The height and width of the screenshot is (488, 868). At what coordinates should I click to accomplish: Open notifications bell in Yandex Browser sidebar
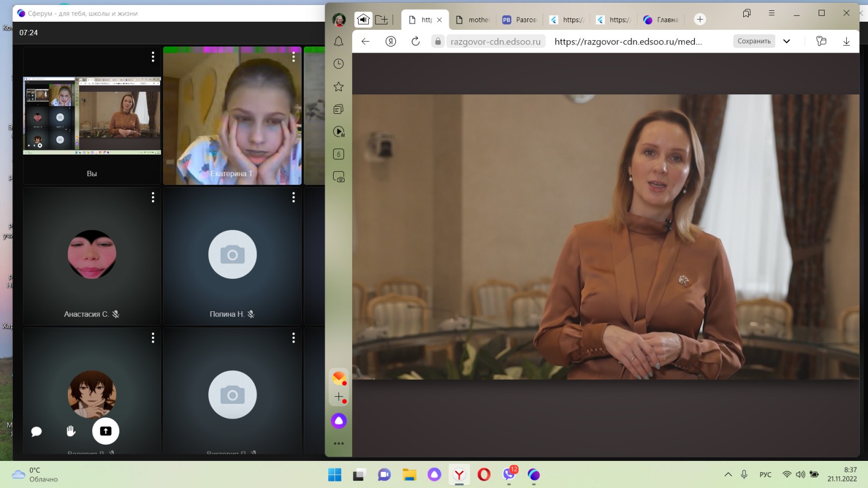coord(339,41)
